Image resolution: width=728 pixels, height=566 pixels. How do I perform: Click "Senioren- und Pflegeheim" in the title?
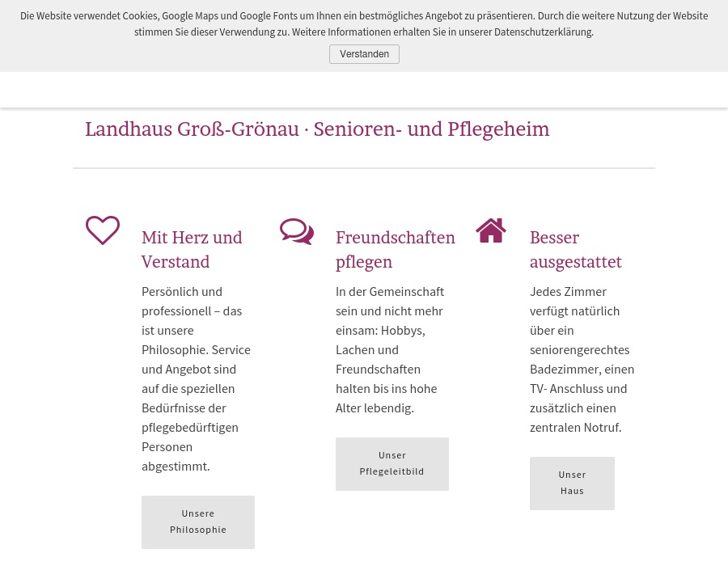pyautogui.click(x=431, y=129)
